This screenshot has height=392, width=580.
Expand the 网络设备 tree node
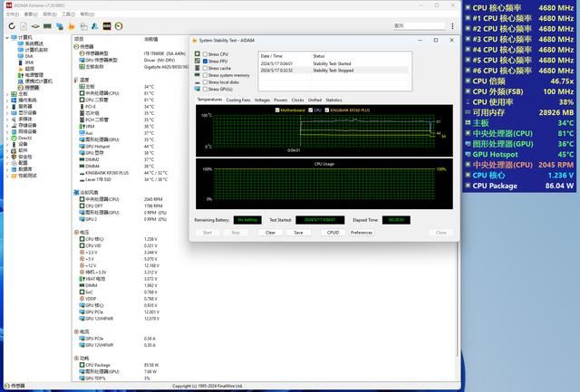(7, 132)
